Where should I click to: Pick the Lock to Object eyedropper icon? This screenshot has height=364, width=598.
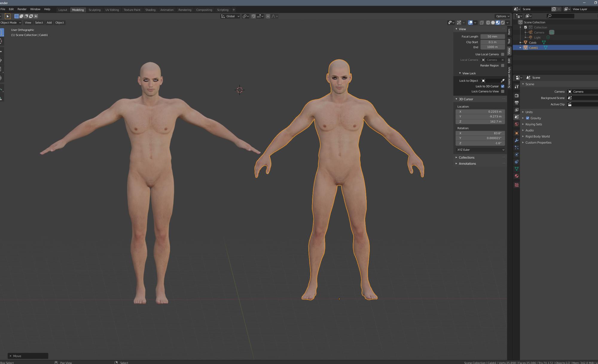(x=503, y=81)
